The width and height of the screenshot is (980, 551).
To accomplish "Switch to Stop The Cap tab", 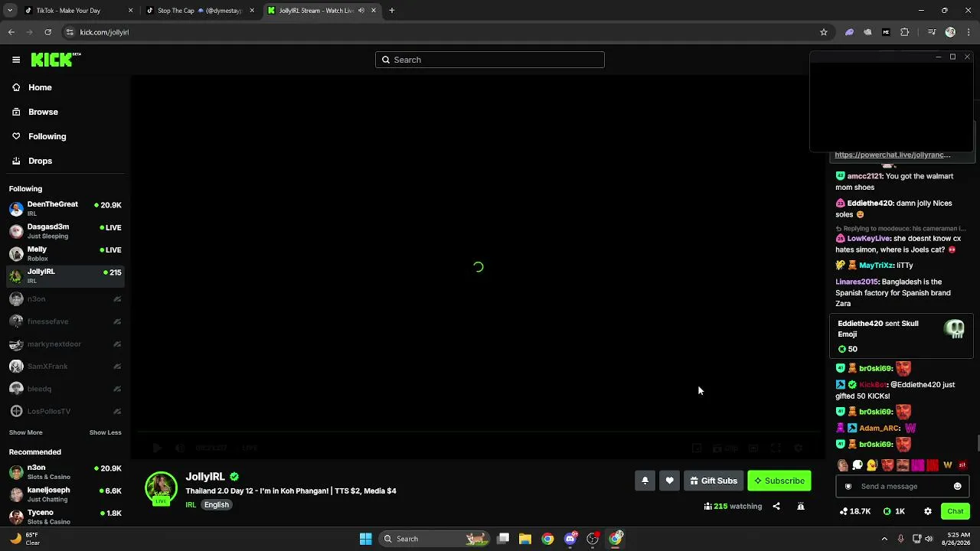I will (200, 11).
